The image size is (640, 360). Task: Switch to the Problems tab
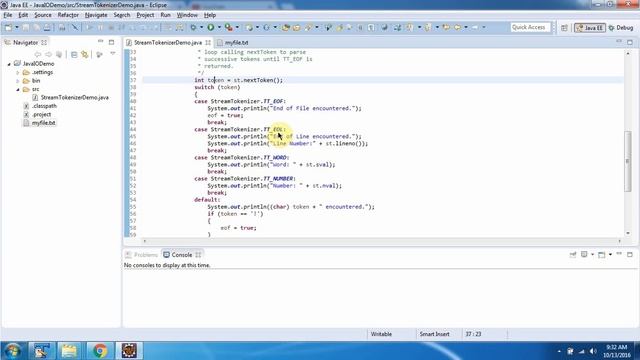[142, 255]
